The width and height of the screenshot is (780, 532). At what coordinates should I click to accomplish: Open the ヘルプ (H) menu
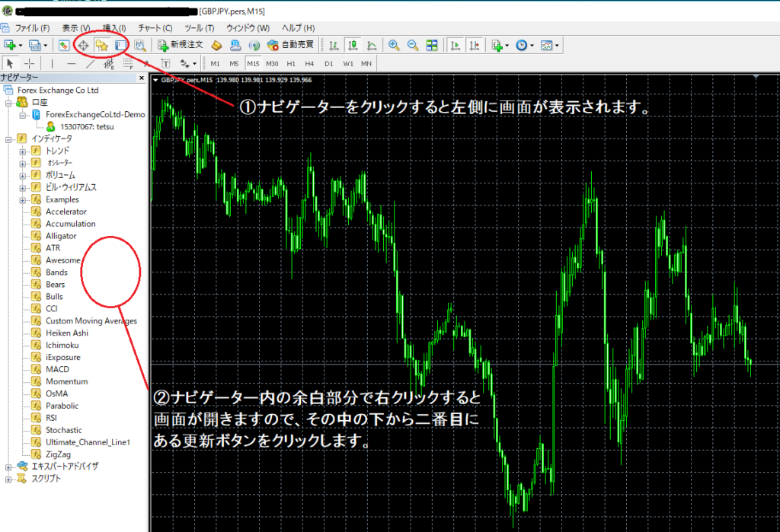pyautogui.click(x=298, y=28)
